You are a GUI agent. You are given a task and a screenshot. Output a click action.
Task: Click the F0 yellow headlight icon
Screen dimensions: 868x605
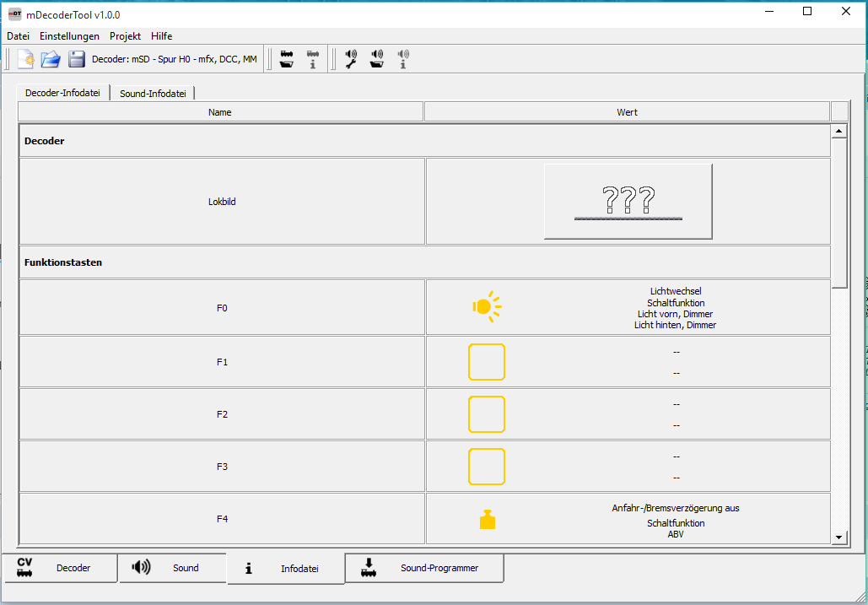pyautogui.click(x=487, y=306)
